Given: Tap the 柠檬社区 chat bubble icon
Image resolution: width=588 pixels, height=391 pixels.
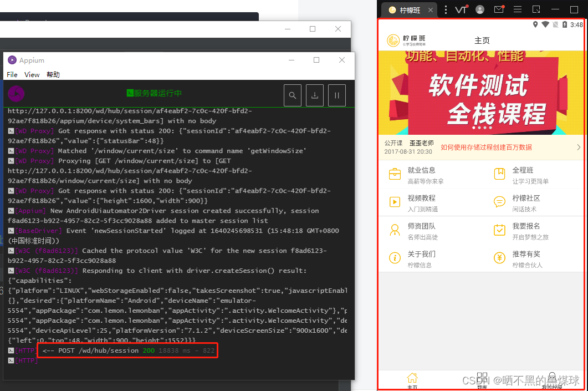Looking at the screenshot, I should click(x=499, y=202).
